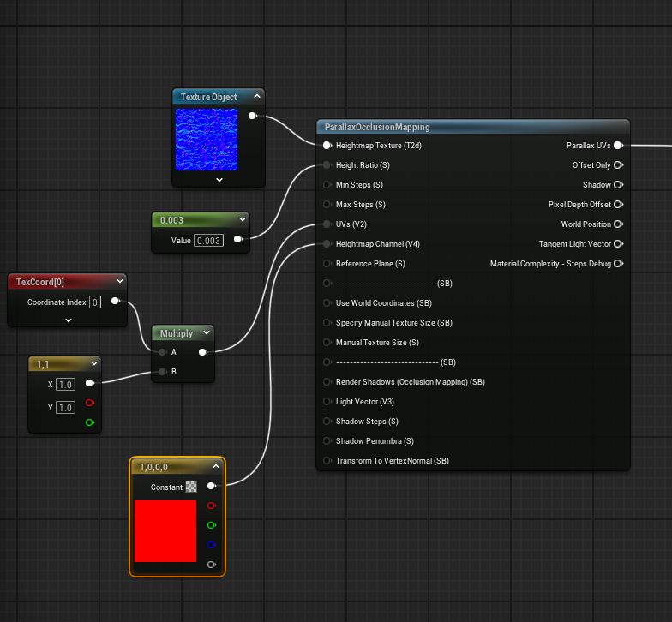Expand TexCoord[0] node's bottom chevron

click(x=69, y=320)
